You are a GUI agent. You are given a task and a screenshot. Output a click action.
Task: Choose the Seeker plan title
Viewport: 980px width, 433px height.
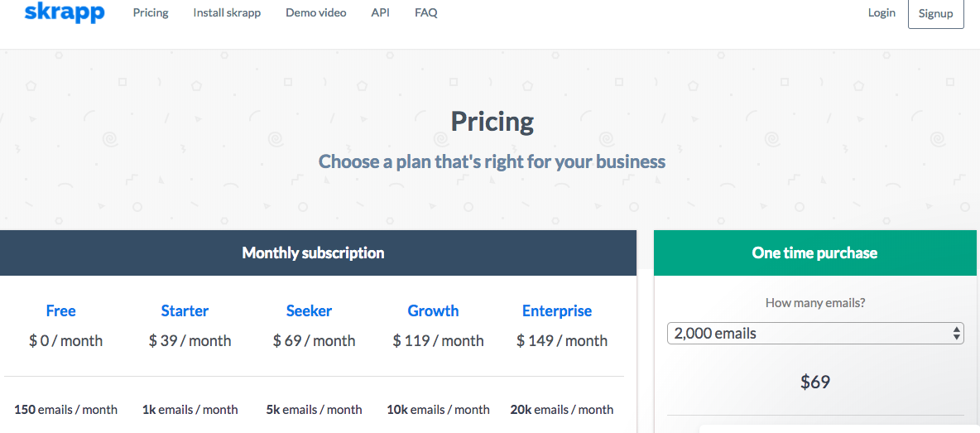(309, 311)
